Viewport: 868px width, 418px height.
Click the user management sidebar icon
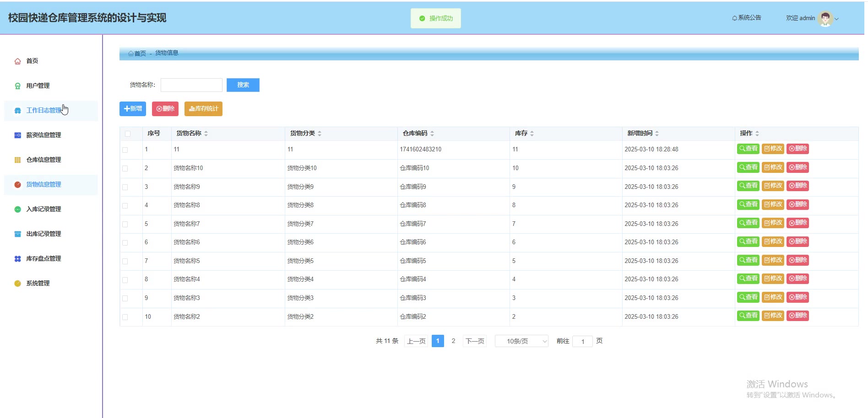17,86
